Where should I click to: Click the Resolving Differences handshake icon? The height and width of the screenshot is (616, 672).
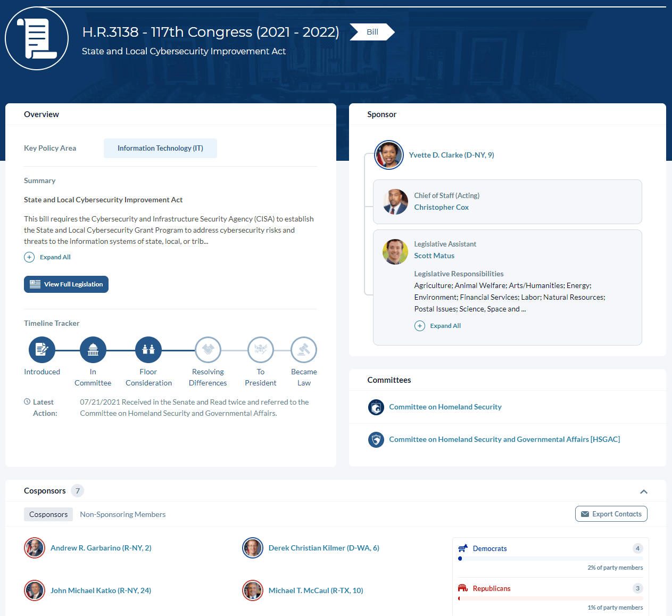coord(208,350)
